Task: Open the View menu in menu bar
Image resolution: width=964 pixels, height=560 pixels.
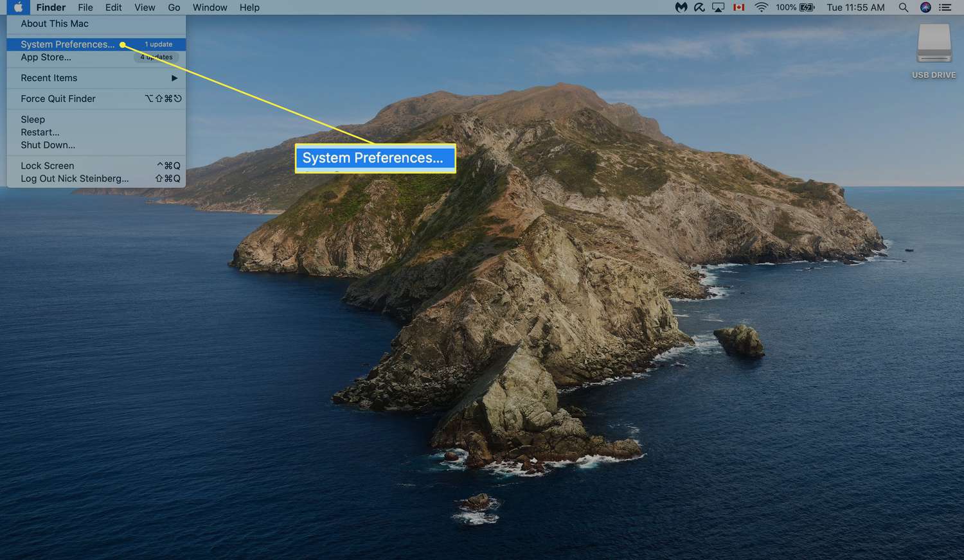Action: pos(145,8)
